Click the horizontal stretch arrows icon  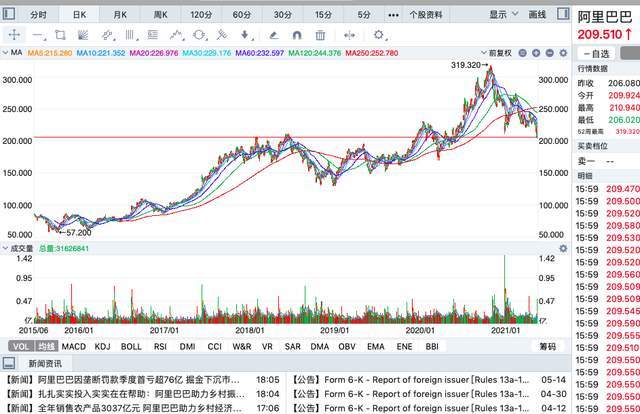[x=349, y=36]
